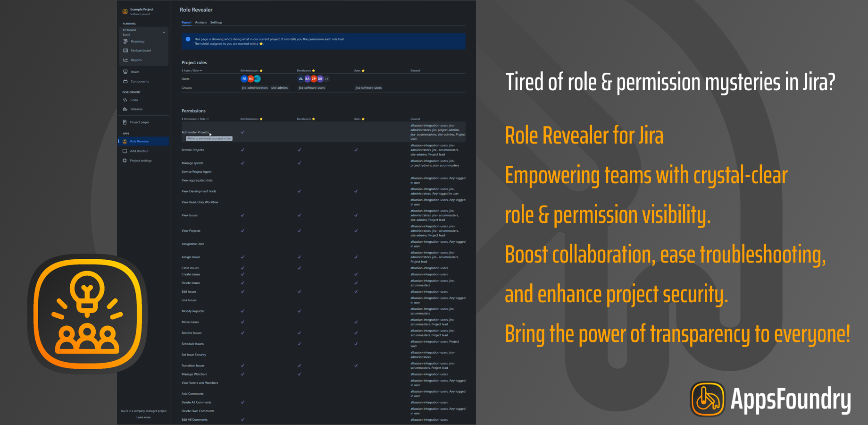Switch to the Analysis tab
The height and width of the screenshot is (425, 868).
(201, 22)
